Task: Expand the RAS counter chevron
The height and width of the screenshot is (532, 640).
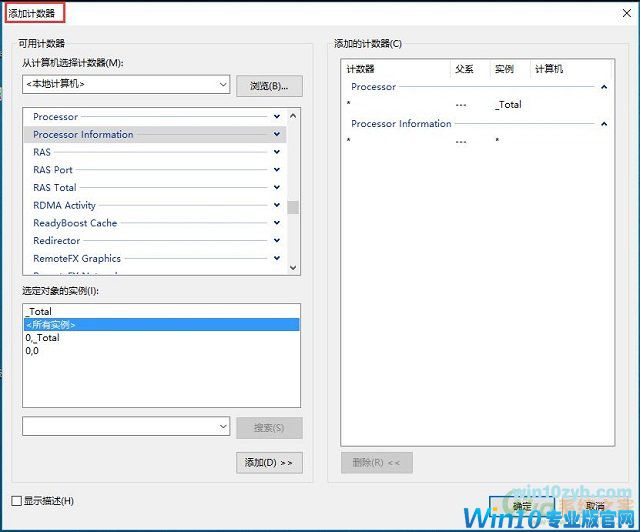Action: point(277,152)
